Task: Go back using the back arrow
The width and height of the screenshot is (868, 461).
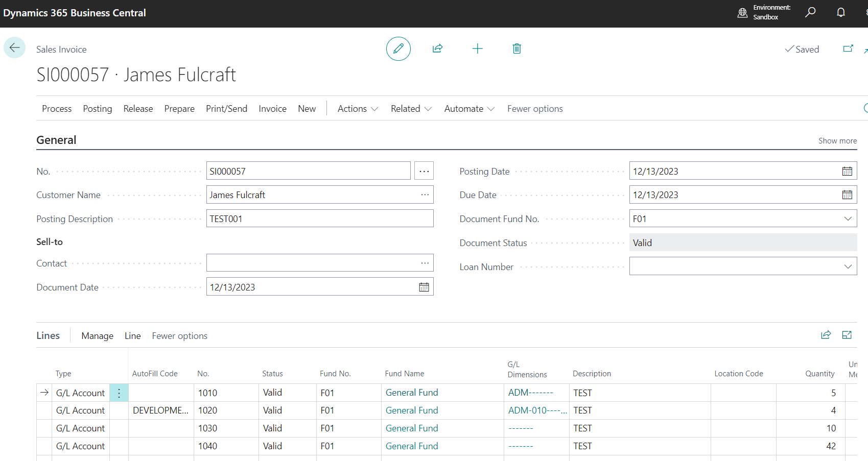Action: coord(14,48)
